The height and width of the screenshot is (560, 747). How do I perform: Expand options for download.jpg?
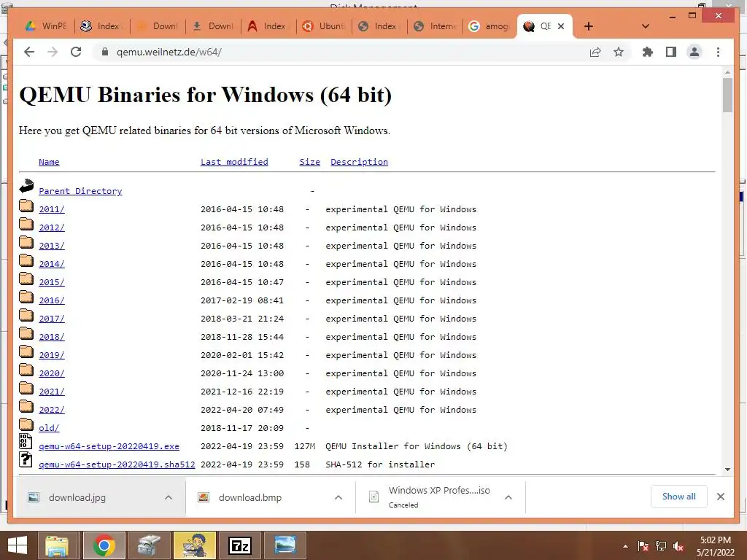[x=169, y=497]
